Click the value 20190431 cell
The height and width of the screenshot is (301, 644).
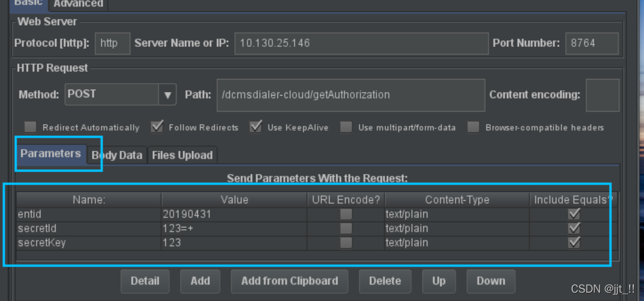pos(234,214)
